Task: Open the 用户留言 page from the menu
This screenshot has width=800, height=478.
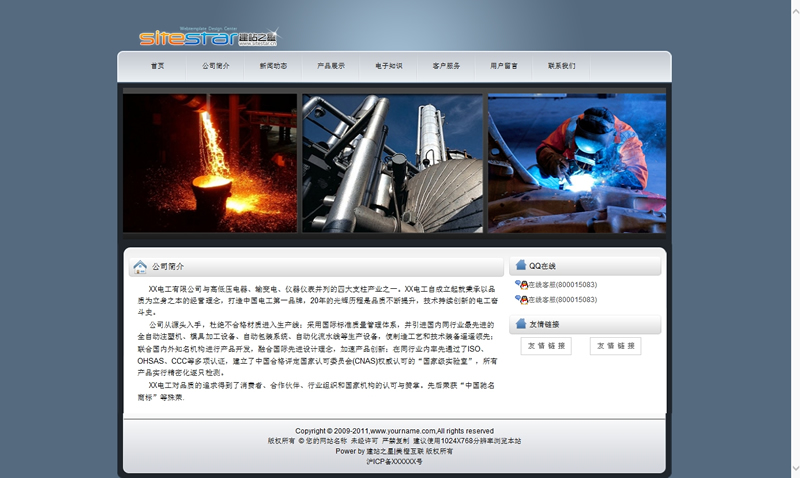Action: pos(504,66)
